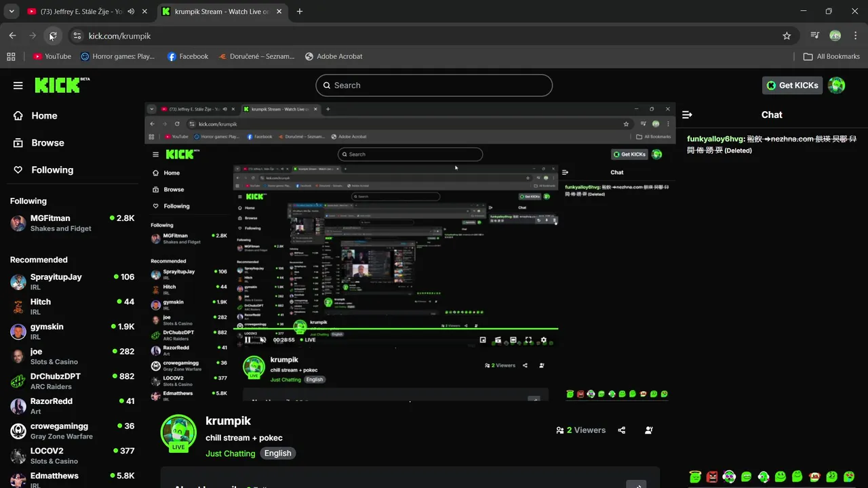Click funkyalloy6hvg username in chat
The height and width of the screenshot is (488, 868).
715,139
